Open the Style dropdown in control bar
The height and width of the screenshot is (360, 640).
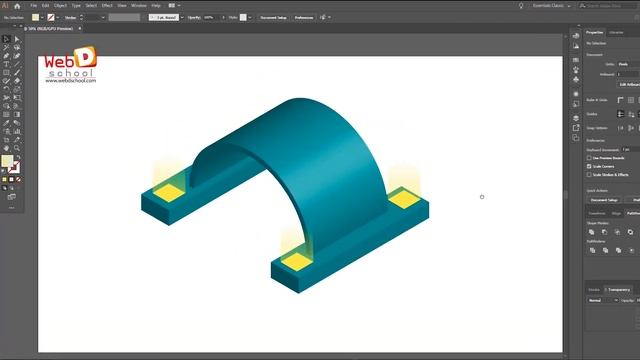pos(249,18)
